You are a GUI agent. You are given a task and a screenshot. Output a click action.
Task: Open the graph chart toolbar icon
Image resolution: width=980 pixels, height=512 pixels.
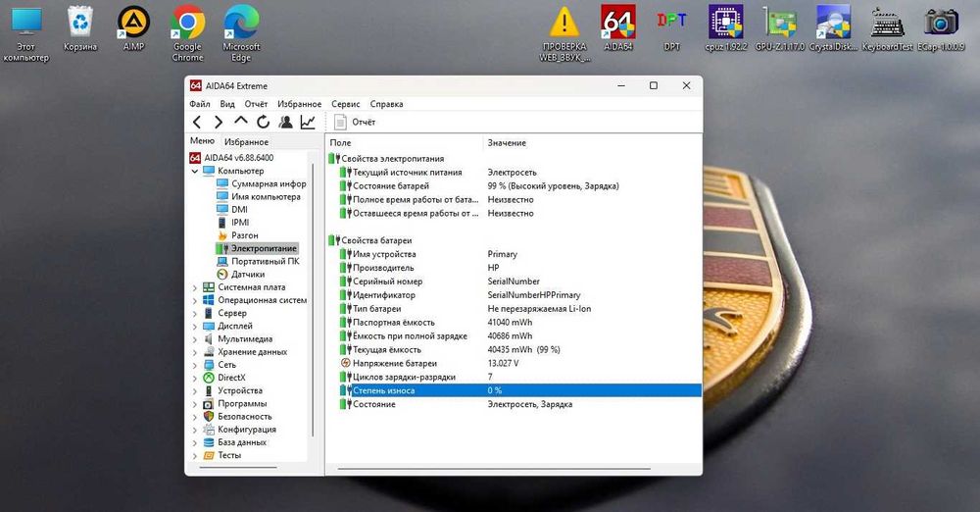(x=308, y=122)
